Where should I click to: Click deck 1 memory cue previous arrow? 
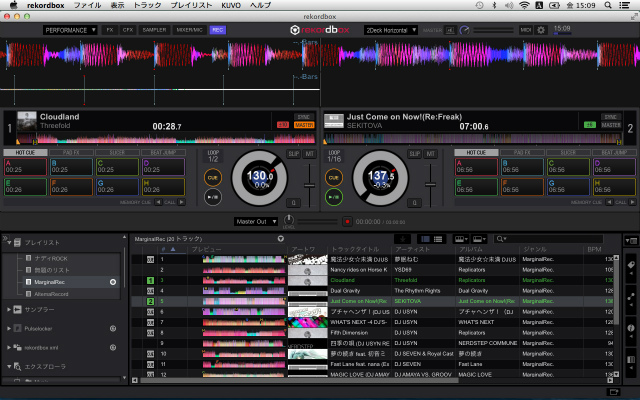point(158,202)
